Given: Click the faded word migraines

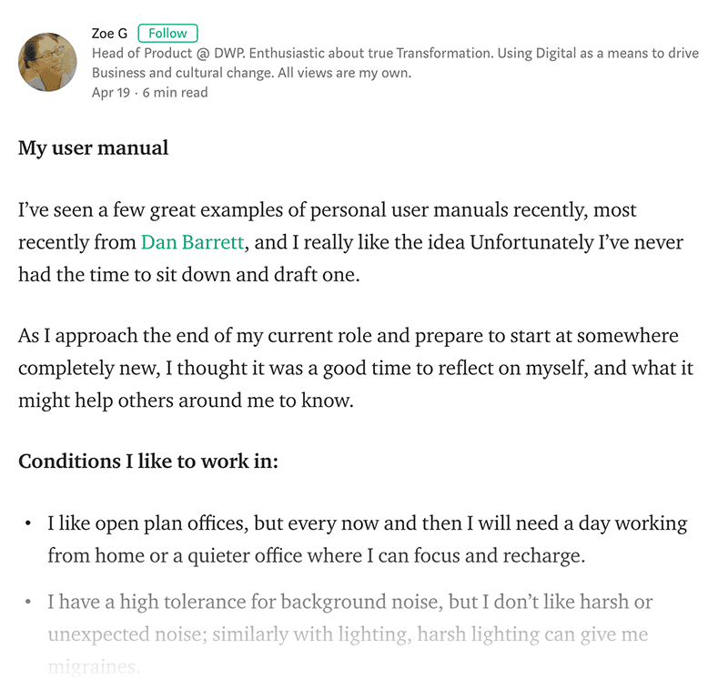Looking at the screenshot, I should 94,667.
